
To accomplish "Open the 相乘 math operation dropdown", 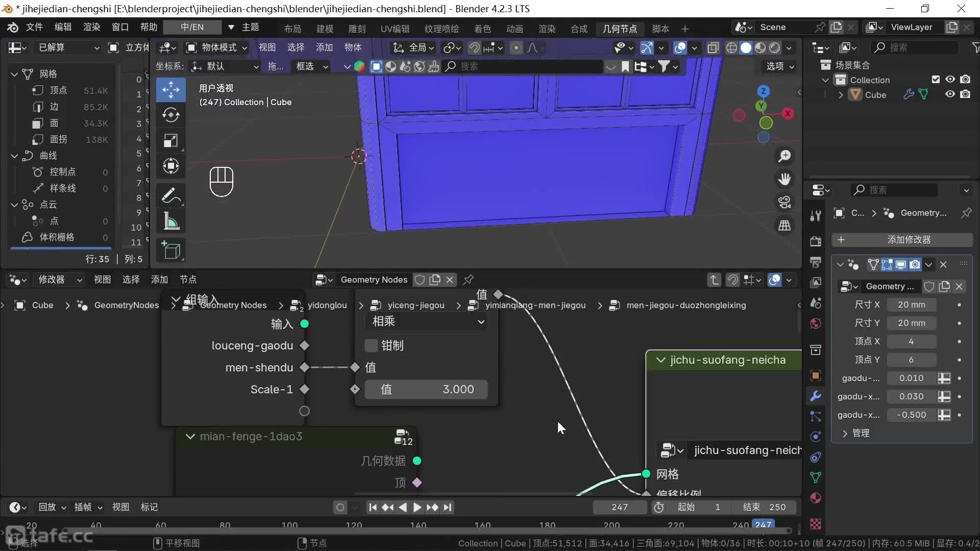I will click(427, 321).
